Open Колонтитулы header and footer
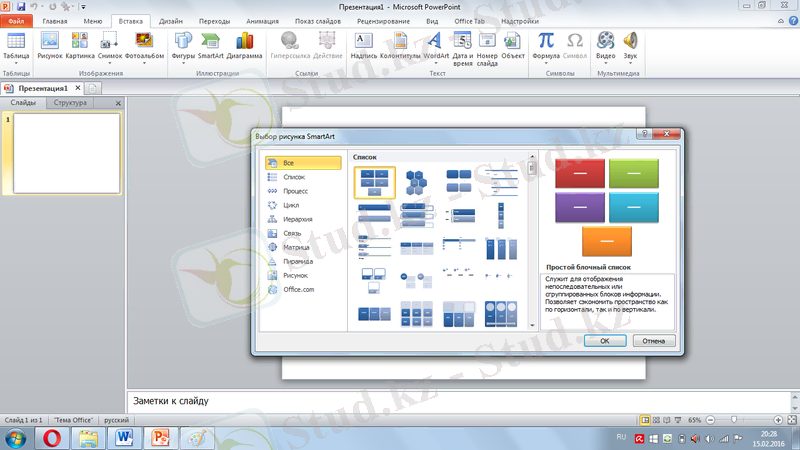The height and width of the screenshot is (450, 800). (400, 45)
